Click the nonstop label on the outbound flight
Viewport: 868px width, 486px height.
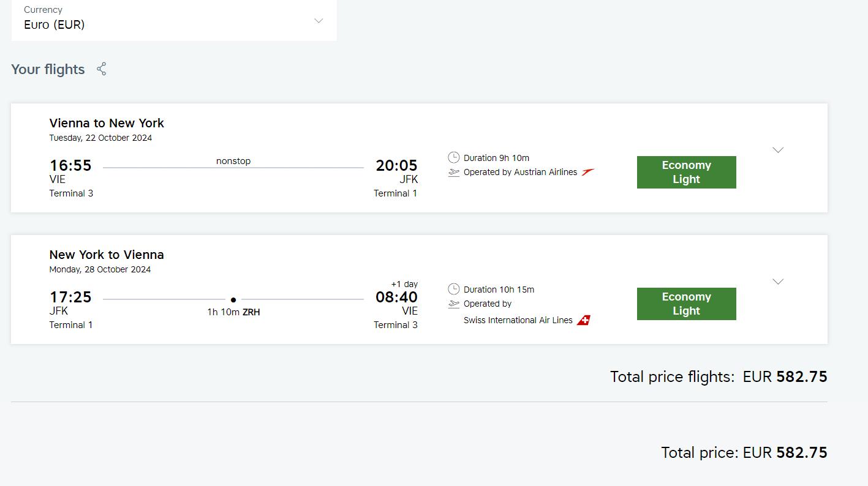(233, 161)
